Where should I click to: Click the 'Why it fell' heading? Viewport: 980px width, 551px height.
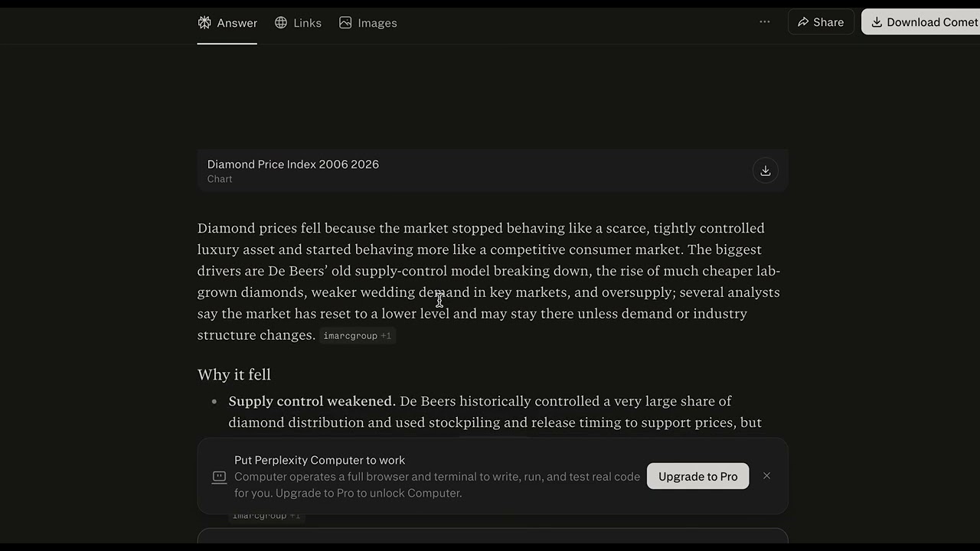[234, 374]
